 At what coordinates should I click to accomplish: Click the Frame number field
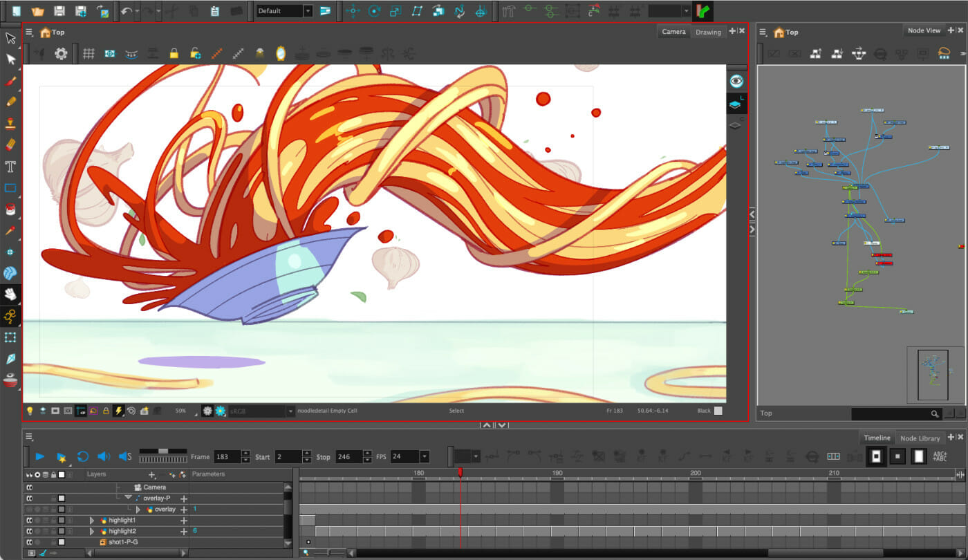pyautogui.click(x=227, y=456)
